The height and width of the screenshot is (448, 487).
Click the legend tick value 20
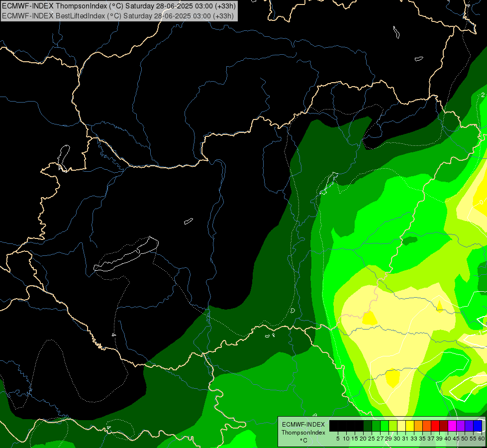(x=363, y=439)
